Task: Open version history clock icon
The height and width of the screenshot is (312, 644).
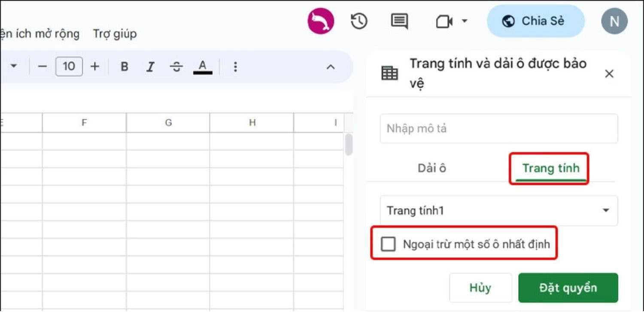Action: point(359,21)
